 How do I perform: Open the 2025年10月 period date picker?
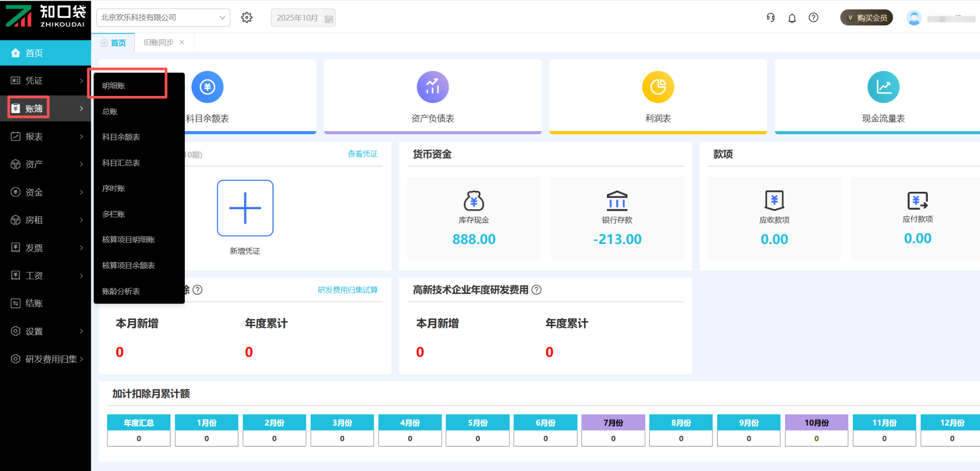click(303, 18)
